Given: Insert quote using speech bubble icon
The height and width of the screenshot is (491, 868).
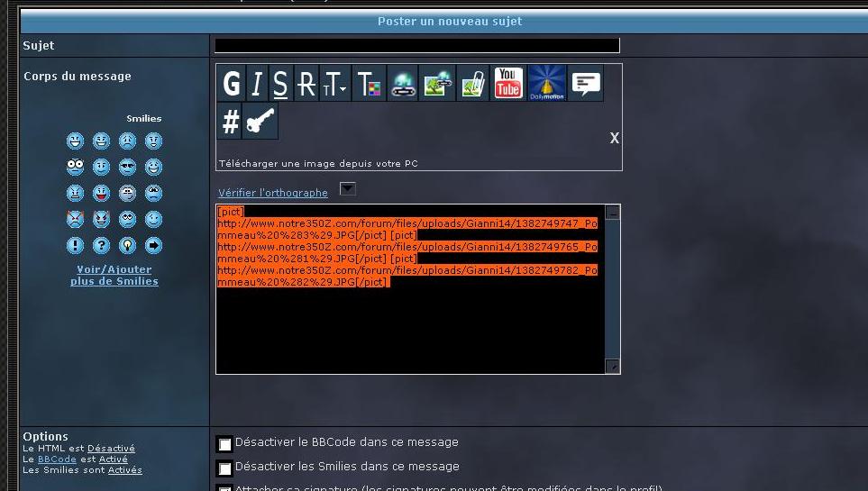Looking at the screenshot, I should pyautogui.click(x=586, y=84).
